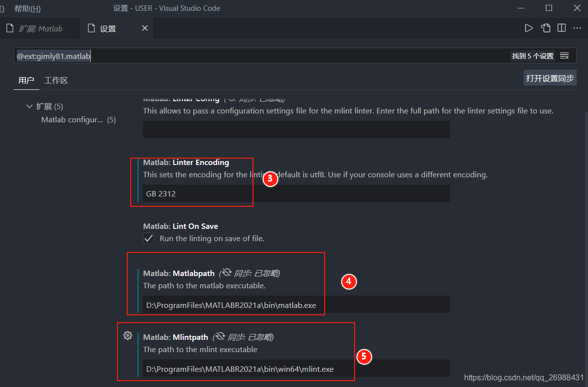Select the 工作区 settings scope tab

point(56,80)
